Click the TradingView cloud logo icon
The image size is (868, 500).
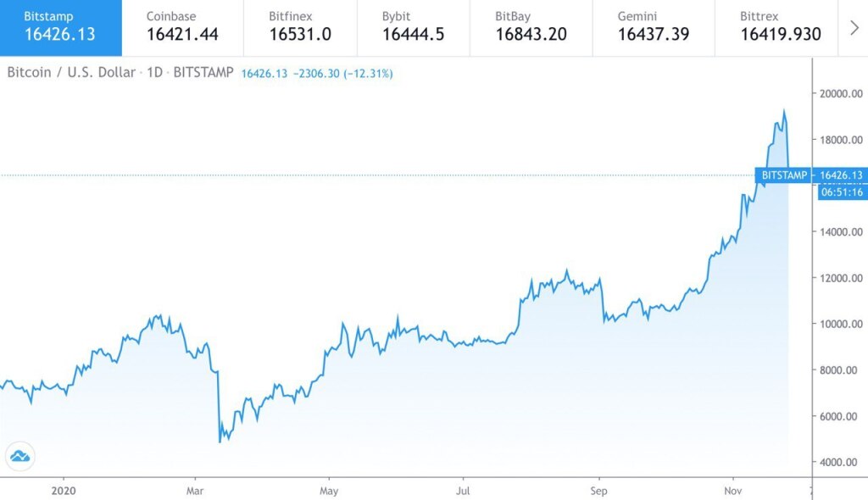tap(19, 455)
